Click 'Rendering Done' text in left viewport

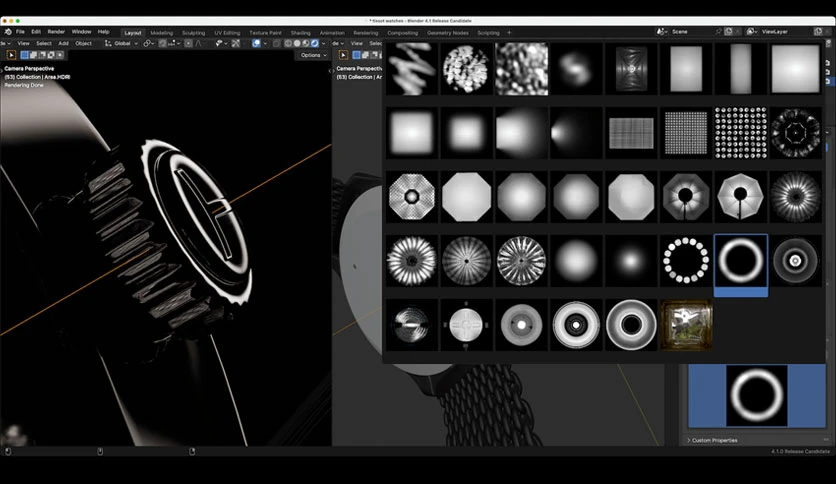[x=24, y=85]
